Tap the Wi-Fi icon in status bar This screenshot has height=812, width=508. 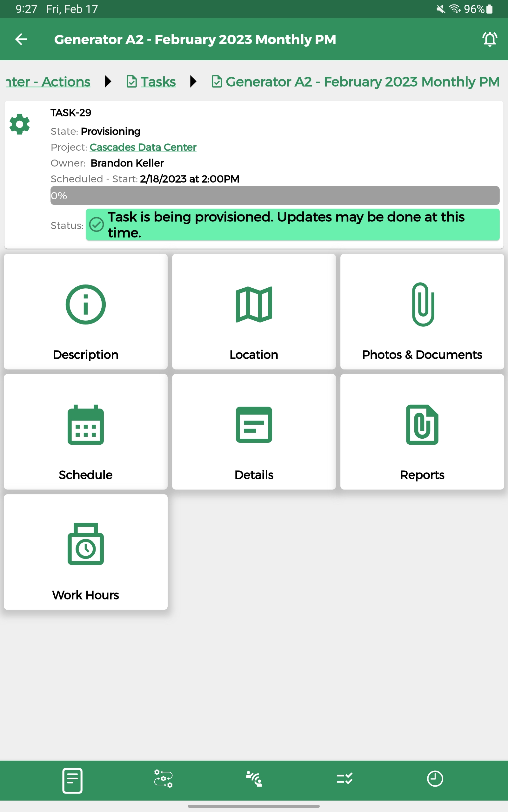(455, 9)
